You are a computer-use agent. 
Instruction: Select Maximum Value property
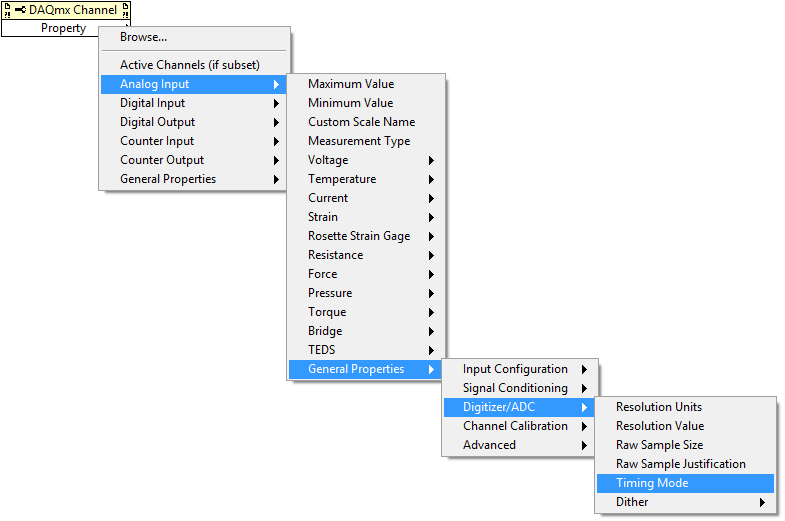[366, 84]
